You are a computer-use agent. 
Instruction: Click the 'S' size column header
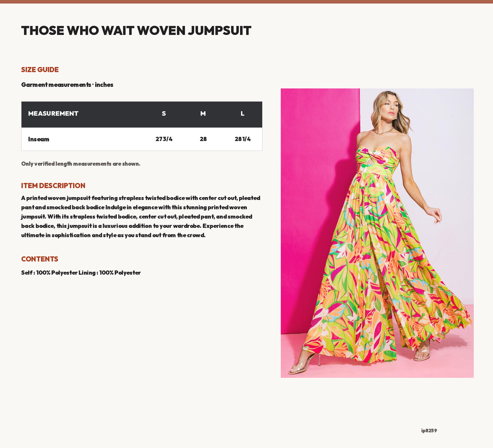click(x=164, y=113)
